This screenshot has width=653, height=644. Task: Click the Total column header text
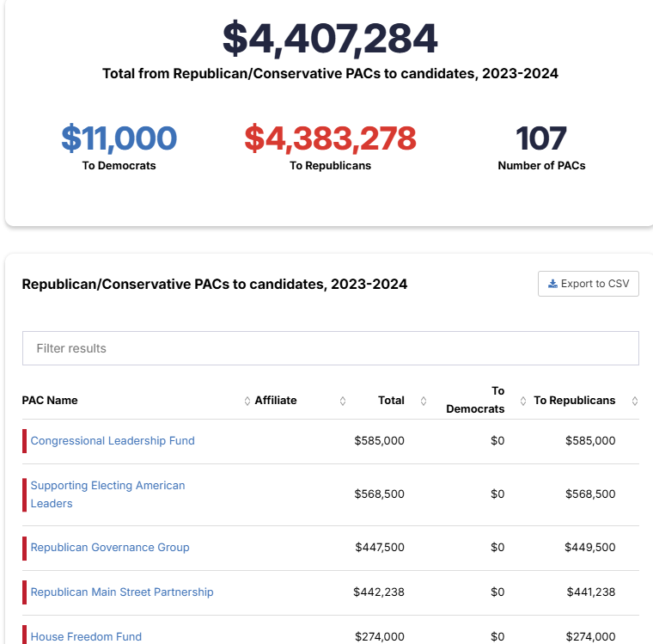[x=391, y=400]
